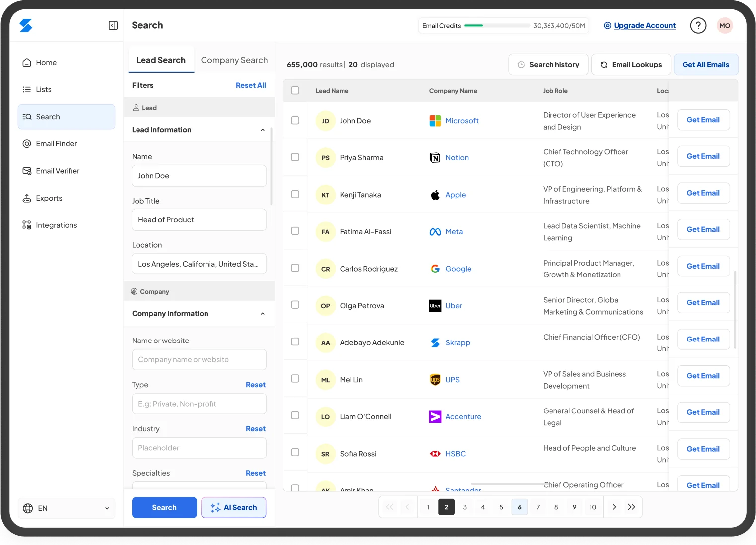Tick the checkbox for Carlos Rodriguez
This screenshot has width=756, height=545.
(295, 268)
